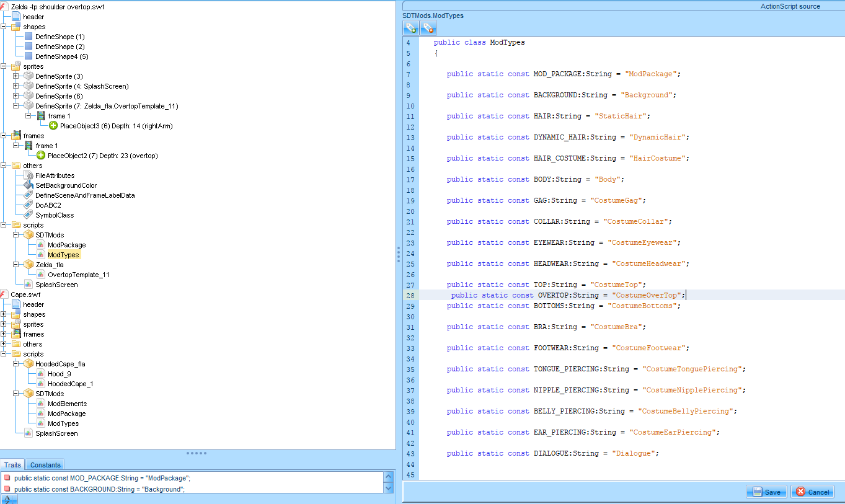The width and height of the screenshot is (845, 504).
Task: Open the Hood_9 script in Cape.swf
Action: click(59, 374)
